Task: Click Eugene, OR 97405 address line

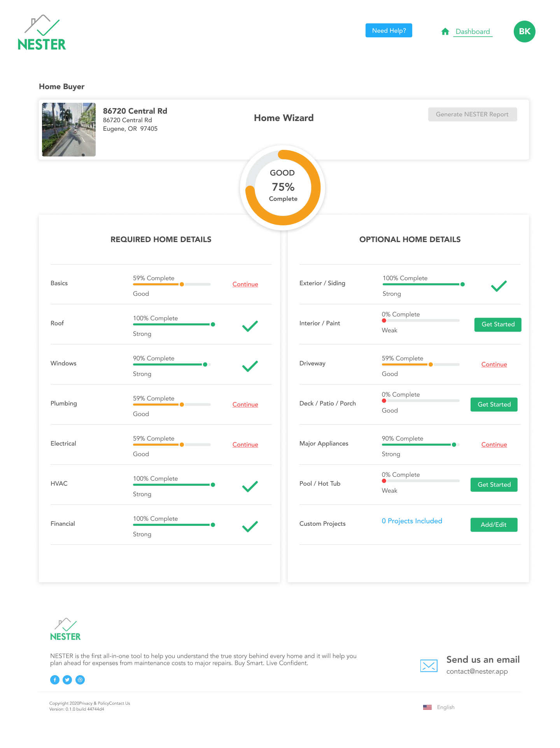Action: click(x=130, y=129)
